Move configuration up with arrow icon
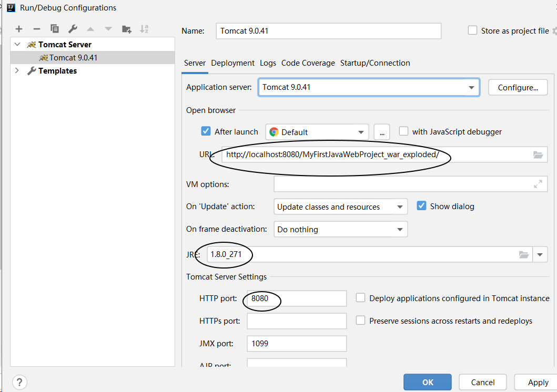Image resolution: width=557 pixels, height=392 pixels. click(90, 29)
